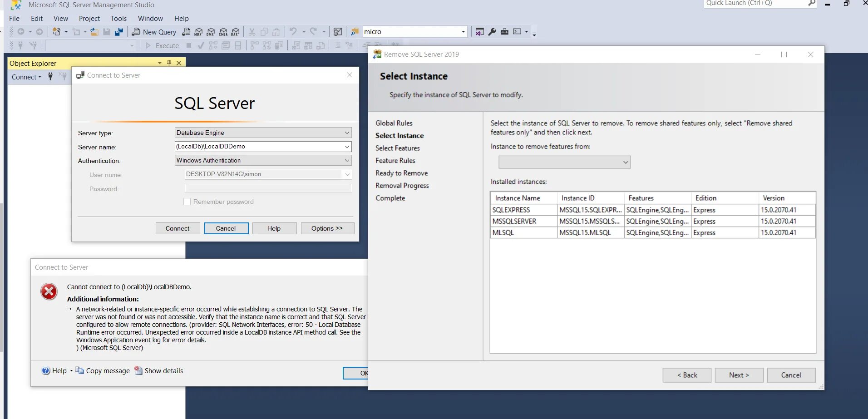The image size is (868, 419).
Task: Open the User name dropdown
Action: point(347,174)
